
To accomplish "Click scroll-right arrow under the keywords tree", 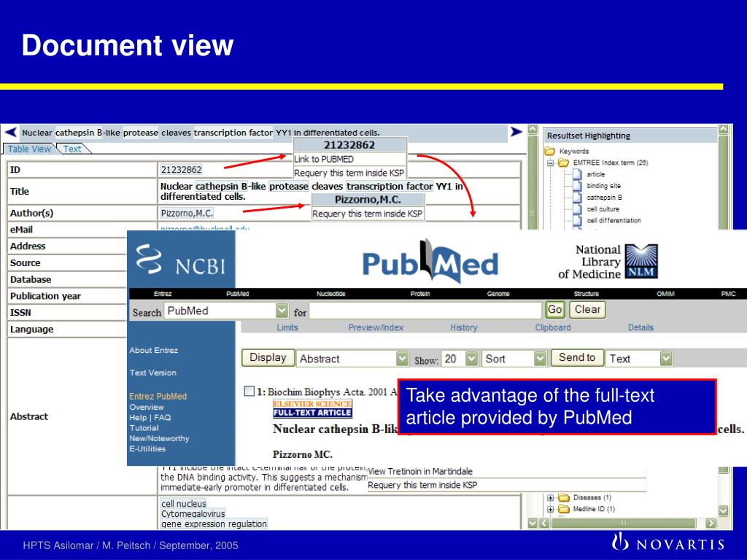I will pyautogui.click(x=711, y=523).
